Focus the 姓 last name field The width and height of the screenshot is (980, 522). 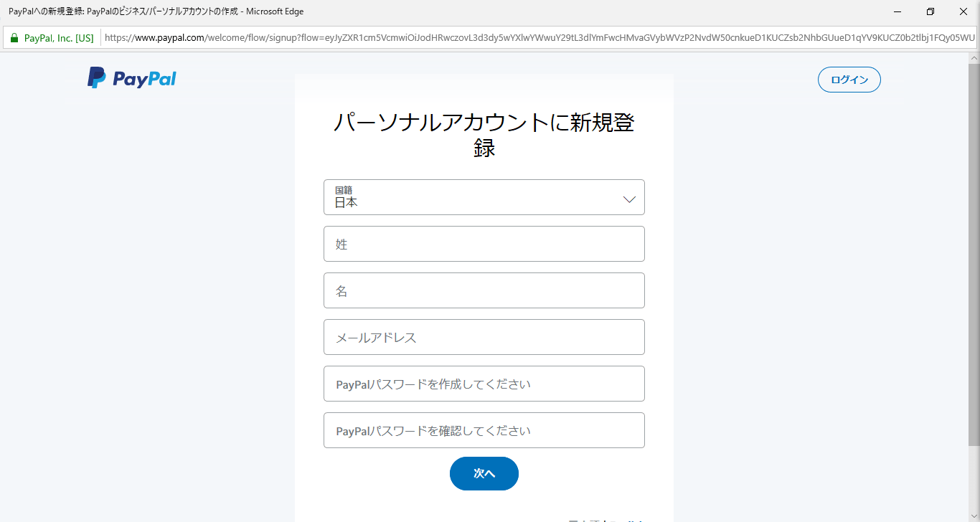484,244
